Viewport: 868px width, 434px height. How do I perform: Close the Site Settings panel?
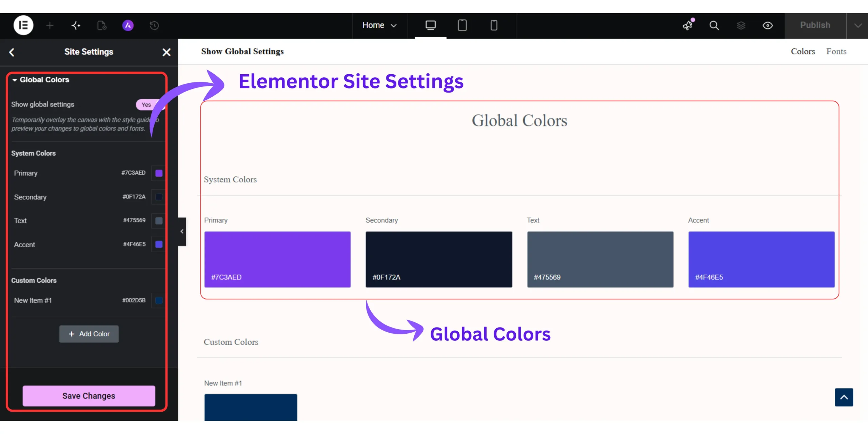166,52
